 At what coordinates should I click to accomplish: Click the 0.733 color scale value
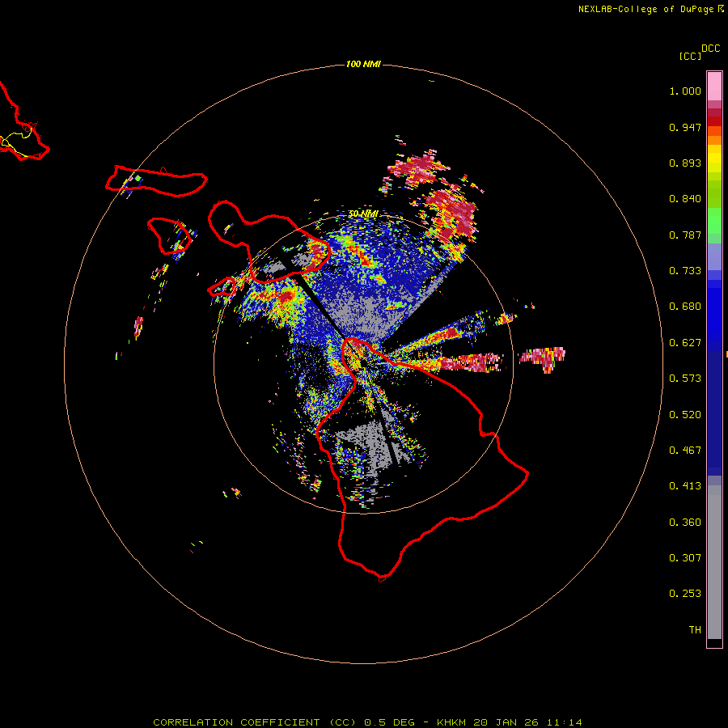(685, 271)
